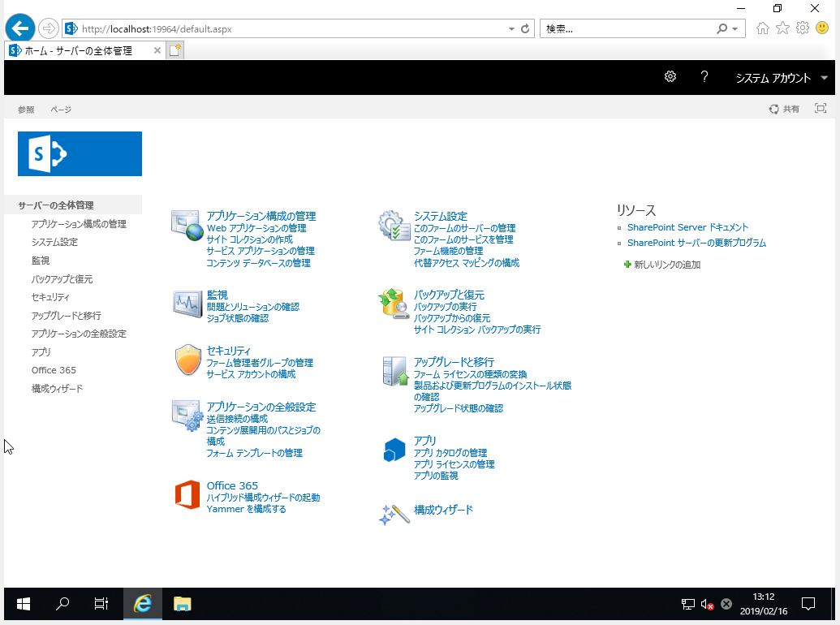Close the ホーム browser tab
The height and width of the screenshot is (625, 840).
click(157, 50)
